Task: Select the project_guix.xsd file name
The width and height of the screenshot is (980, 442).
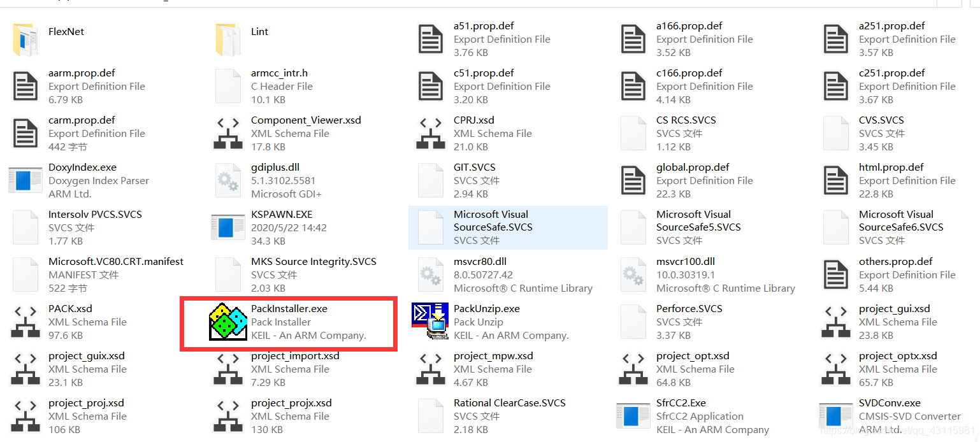Action: [x=87, y=356]
